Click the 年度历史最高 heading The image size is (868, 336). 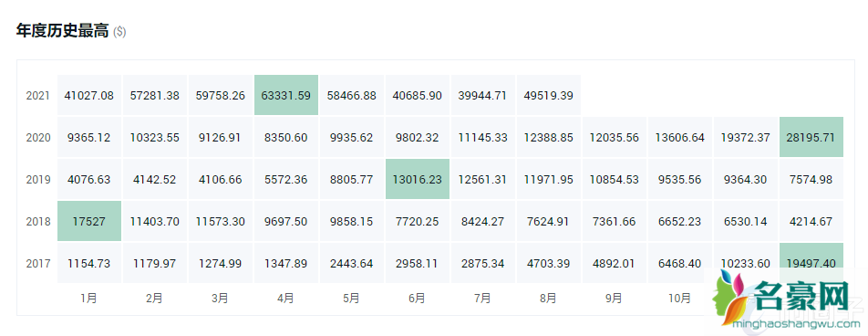63,32
